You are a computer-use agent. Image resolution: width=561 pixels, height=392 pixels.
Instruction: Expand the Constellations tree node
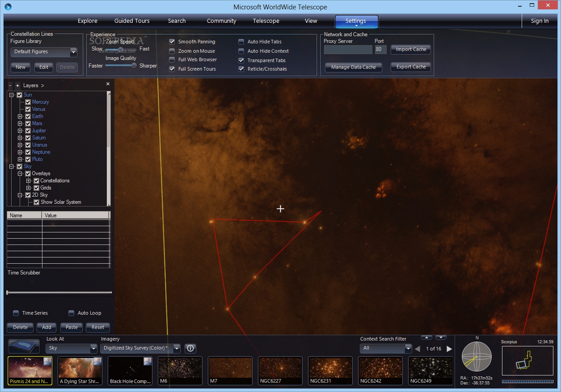pos(29,181)
